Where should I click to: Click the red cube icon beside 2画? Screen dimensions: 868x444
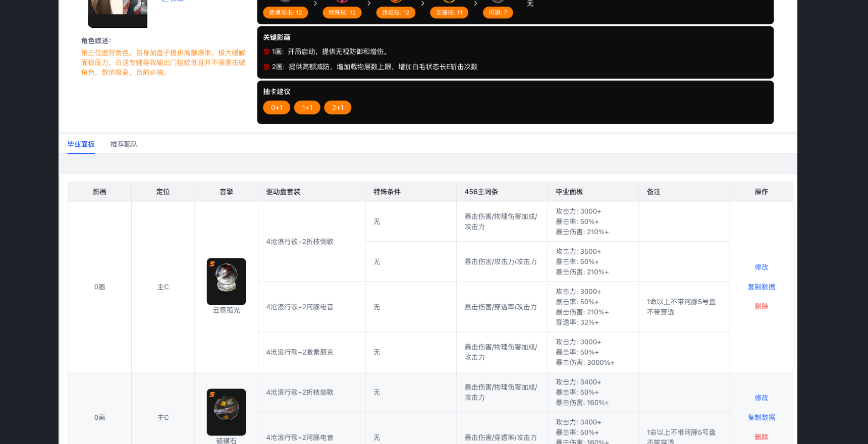click(266, 67)
